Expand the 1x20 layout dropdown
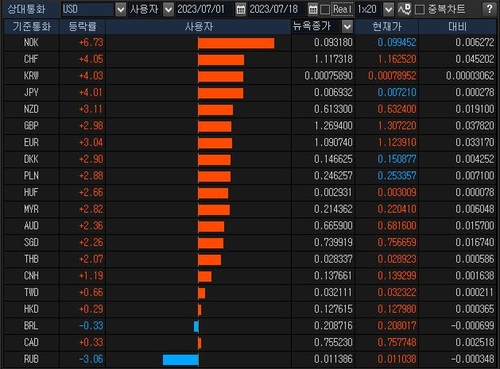Image resolution: width=500 pixels, height=369 pixels. 388,9
